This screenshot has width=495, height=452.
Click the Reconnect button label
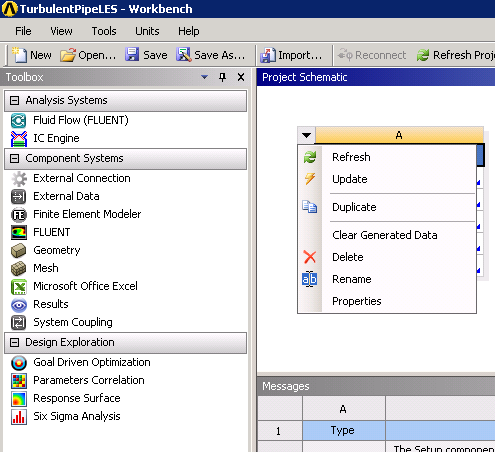[x=380, y=55]
